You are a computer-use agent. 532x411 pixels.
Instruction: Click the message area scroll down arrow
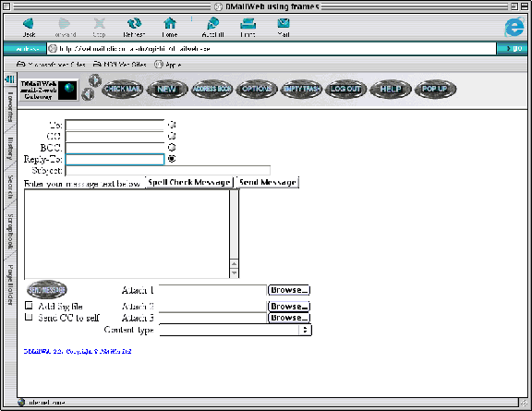(x=234, y=272)
